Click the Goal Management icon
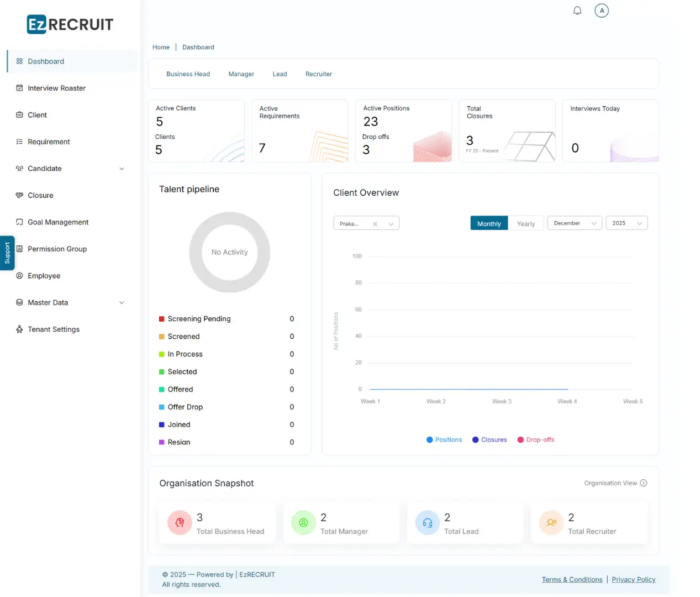Image resolution: width=700 pixels, height=597 pixels. click(x=19, y=222)
